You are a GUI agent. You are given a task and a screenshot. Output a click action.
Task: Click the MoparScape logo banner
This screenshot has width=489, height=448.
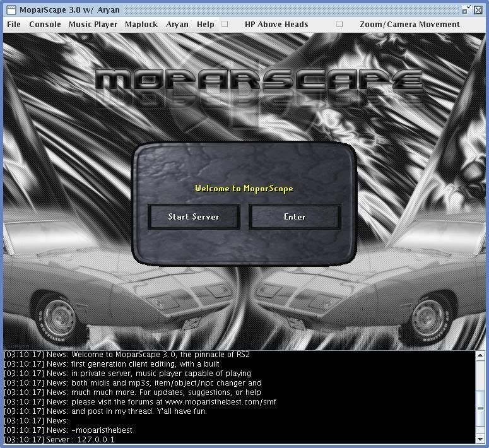click(x=259, y=82)
